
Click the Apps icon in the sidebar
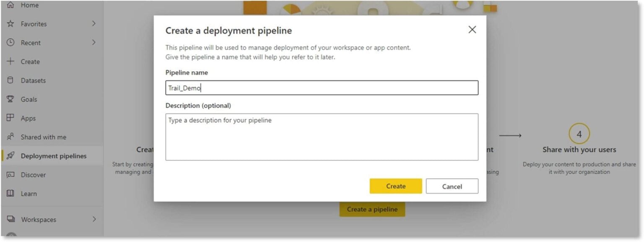pyautogui.click(x=10, y=118)
